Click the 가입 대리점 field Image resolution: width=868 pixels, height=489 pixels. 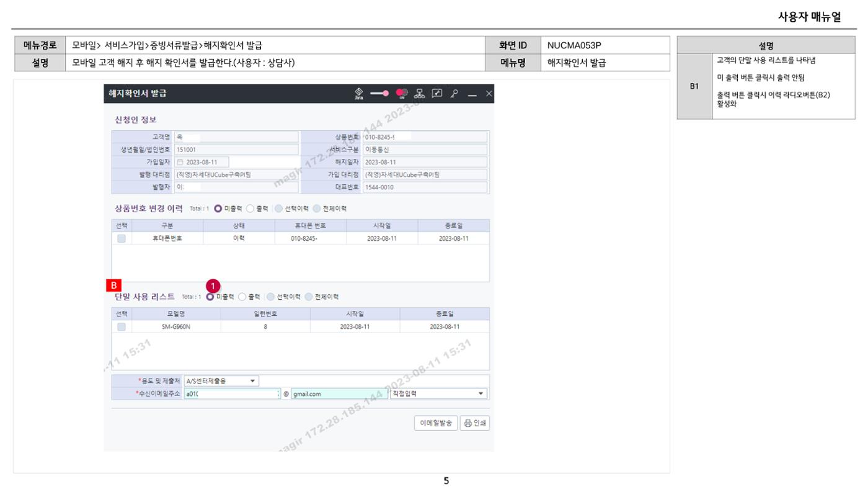click(x=425, y=174)
